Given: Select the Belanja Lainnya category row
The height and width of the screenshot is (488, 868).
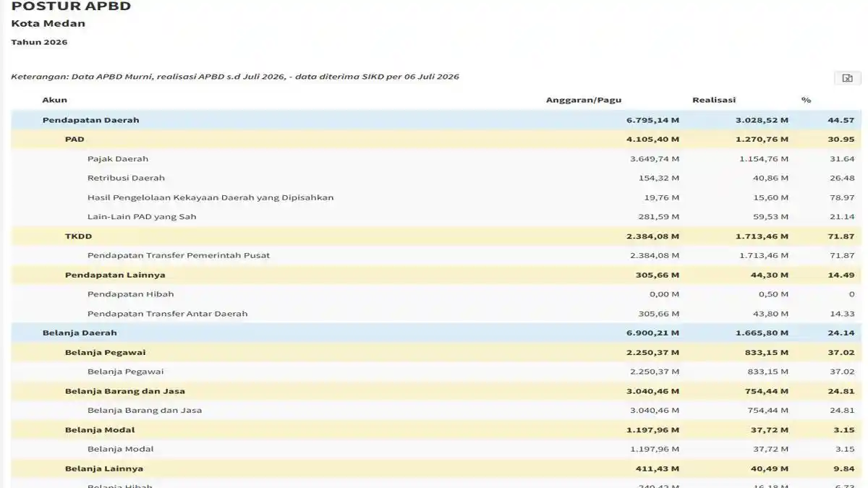Looking at the screenshot, I should [436, 468].
